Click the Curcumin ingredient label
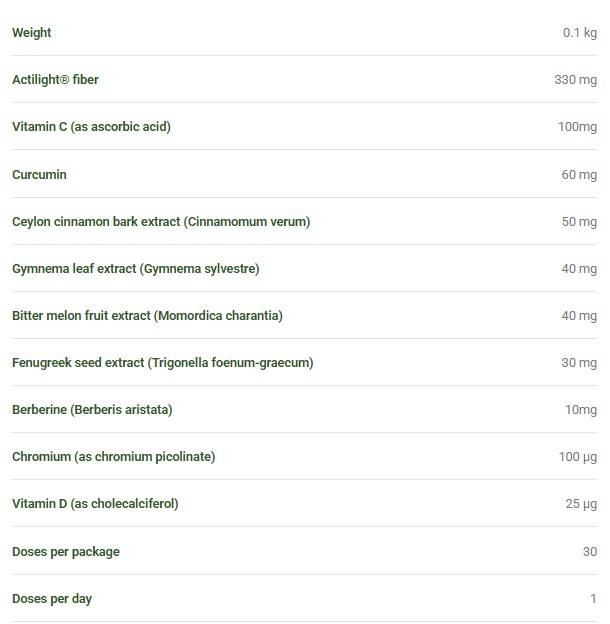Viewport: 610px width, 624px height. (39, 175)
